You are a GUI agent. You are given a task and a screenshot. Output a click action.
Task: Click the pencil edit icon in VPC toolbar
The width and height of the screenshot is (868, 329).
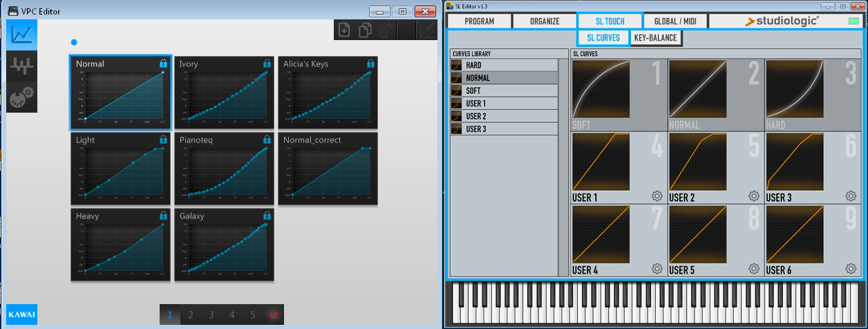[x=427, y=30]
